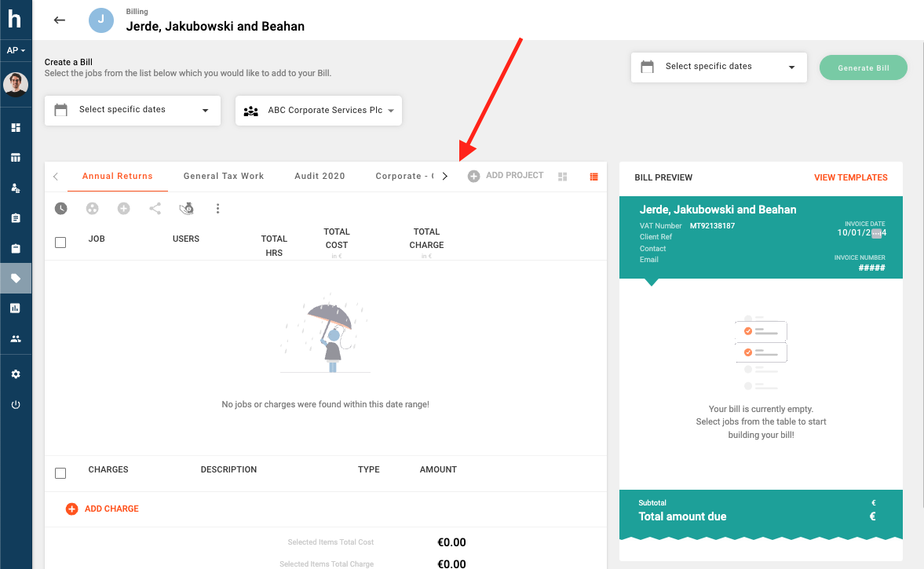Open the dashboard icon in sidebar
The width and height of the screenshot is (924, 569).
(16, 127)
